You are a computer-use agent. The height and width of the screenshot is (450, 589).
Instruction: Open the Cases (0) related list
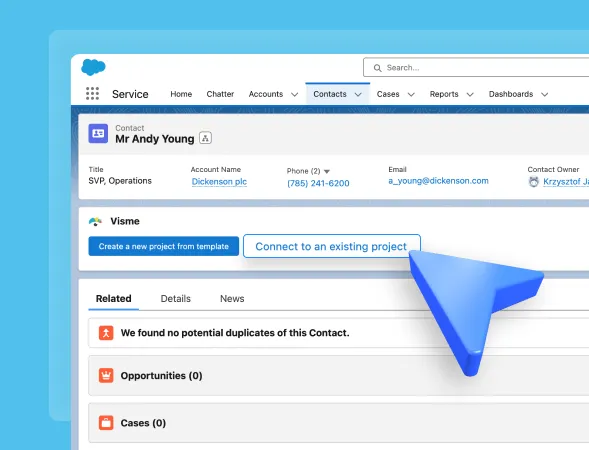coord(143,423)
